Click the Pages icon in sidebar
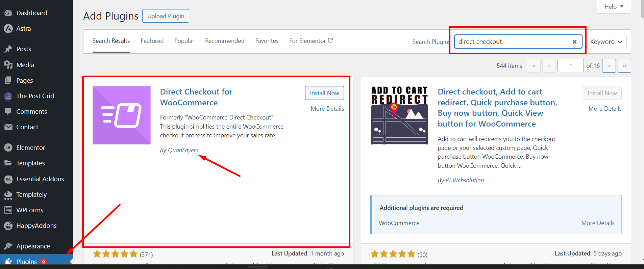 (8, 80)
